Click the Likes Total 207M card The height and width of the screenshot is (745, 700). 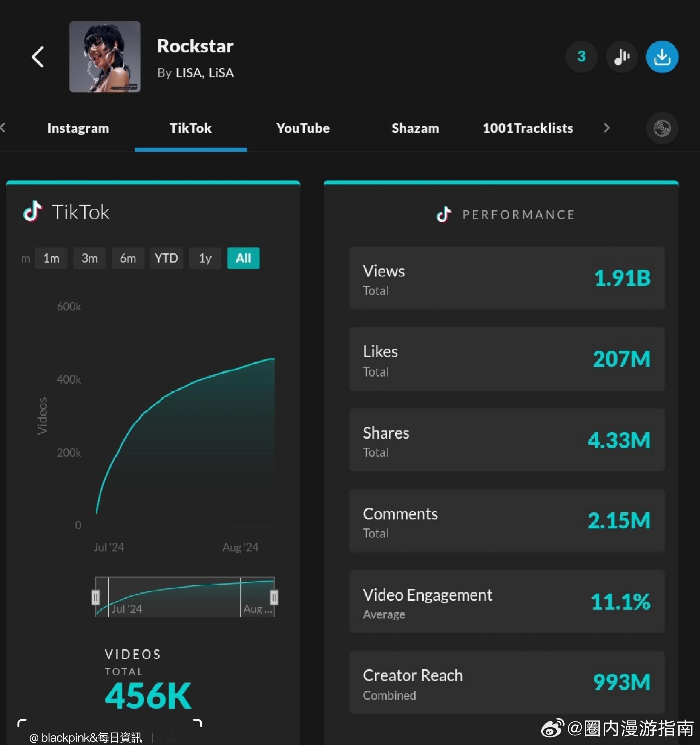[507, 359]
